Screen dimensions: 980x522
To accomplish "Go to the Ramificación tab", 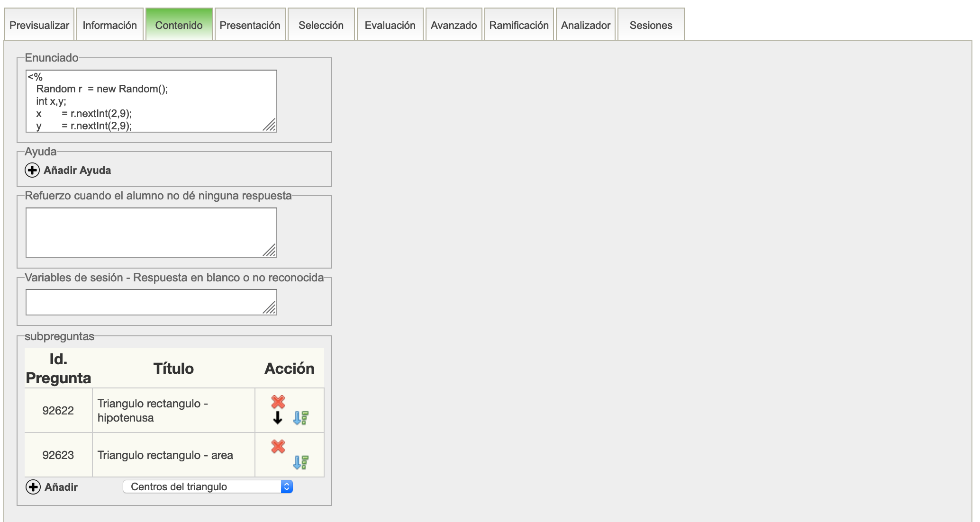I will pyautogui.click(x=519, y=25).
